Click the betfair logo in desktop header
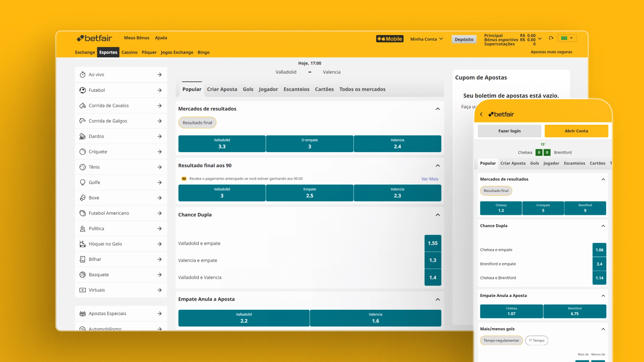This screenshot has height=362, width=644. [x=94, y=38]
